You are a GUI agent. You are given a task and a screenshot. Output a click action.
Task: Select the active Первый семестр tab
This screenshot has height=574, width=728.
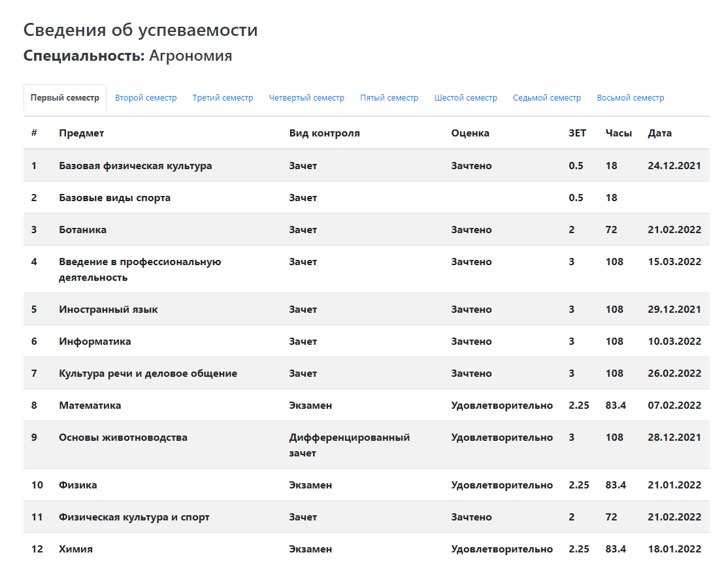point(65,98)
